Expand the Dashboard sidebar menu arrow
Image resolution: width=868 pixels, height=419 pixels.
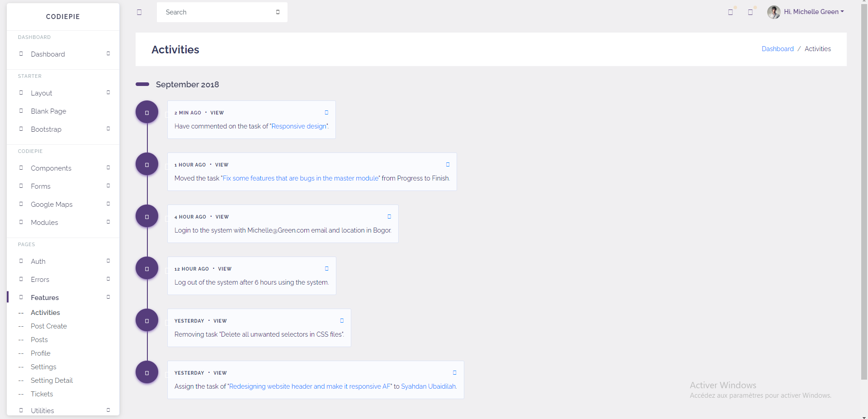coord(108,54)
